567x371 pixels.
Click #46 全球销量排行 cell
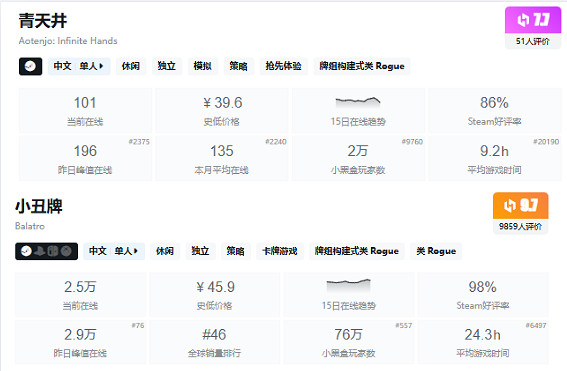tap(214, 342)
